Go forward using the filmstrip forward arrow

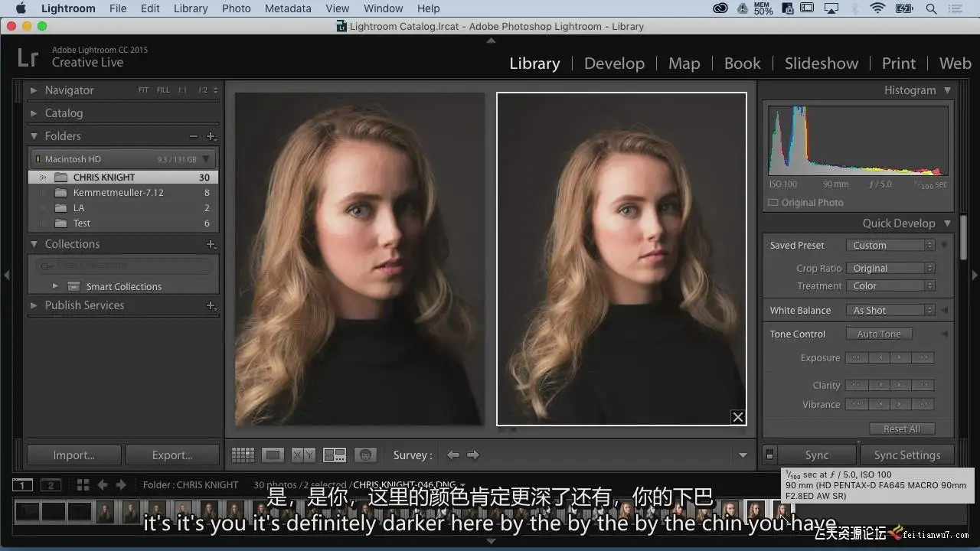(120, 484)
